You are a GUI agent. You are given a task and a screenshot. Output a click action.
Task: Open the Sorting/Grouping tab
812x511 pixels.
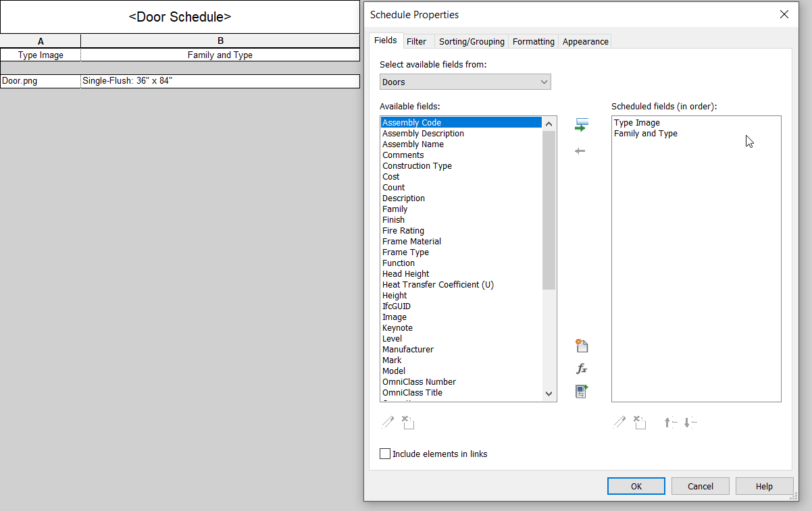tap(472, 41)
